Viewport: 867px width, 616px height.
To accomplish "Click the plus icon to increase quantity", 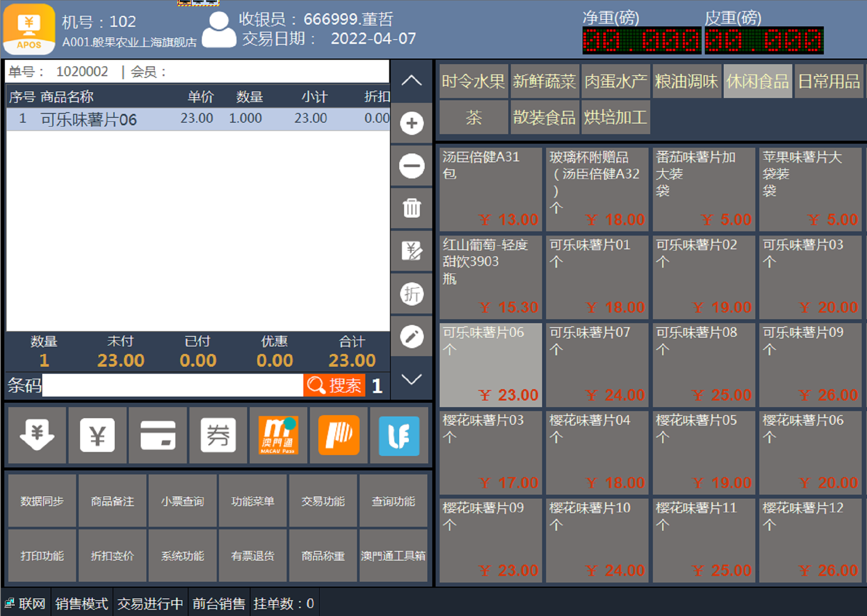I will [x=412, y=123].
